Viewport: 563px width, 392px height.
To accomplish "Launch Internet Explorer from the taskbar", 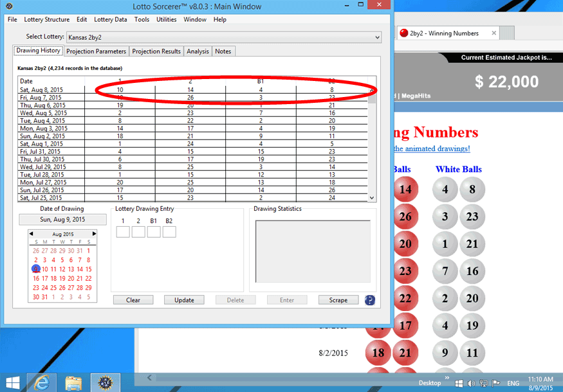I will pyautogui.click(x=42, y=383).
